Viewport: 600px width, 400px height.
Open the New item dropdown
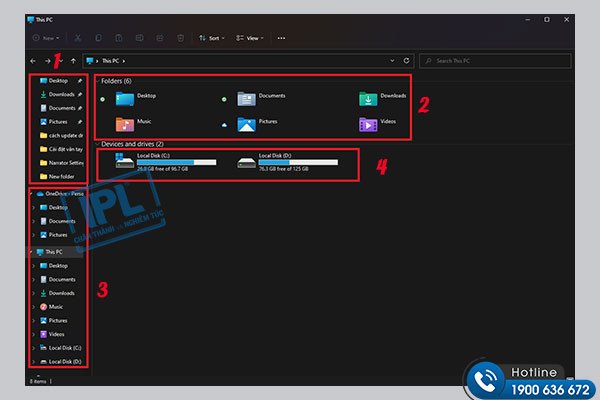46,38
